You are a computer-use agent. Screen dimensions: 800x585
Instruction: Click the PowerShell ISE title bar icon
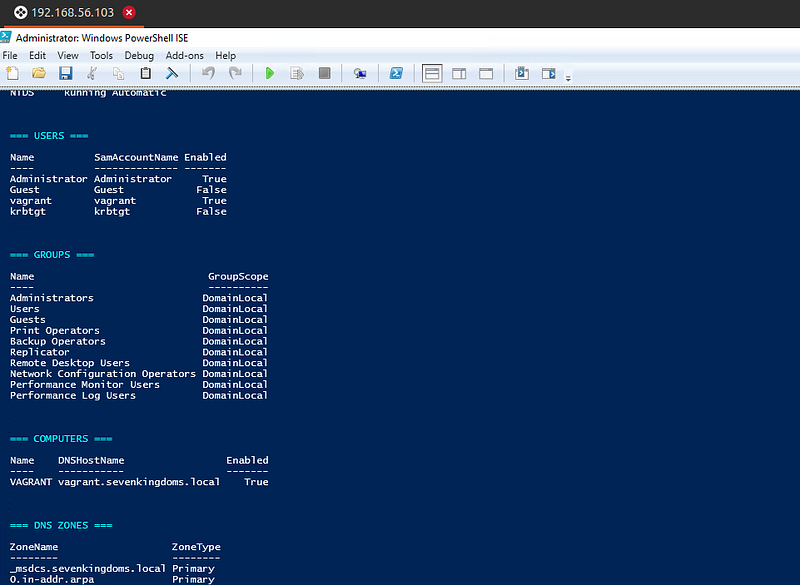(x=6, y=37)
